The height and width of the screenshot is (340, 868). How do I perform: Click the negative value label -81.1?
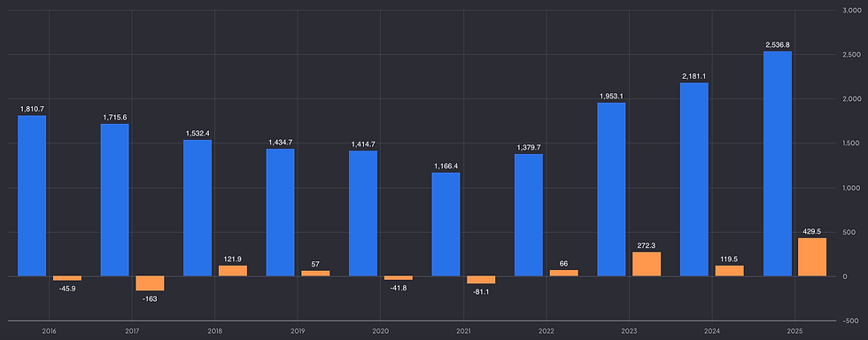coord(481,292)
